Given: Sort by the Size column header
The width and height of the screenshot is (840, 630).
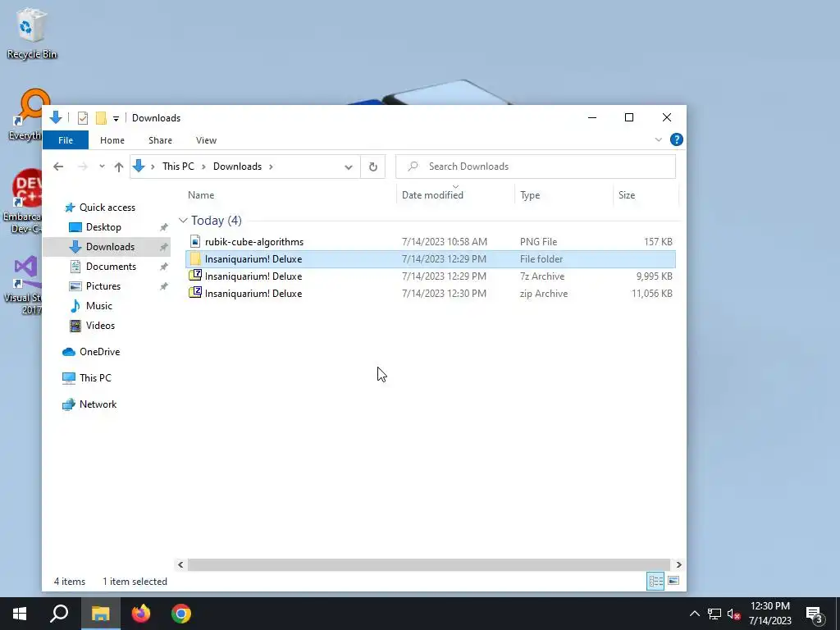Looking at the screenshot, I should 627,195.
